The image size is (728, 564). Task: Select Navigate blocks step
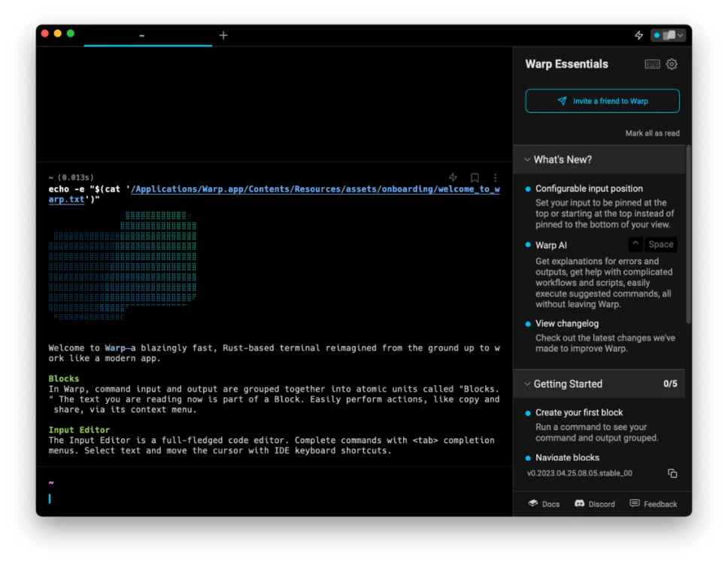567,458
